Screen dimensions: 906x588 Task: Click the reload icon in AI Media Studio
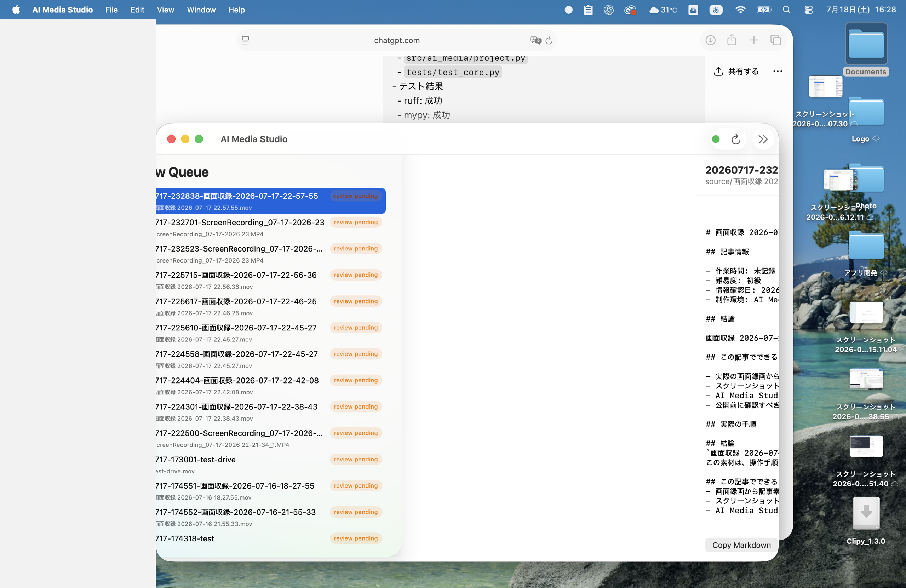tap(735, 139)
